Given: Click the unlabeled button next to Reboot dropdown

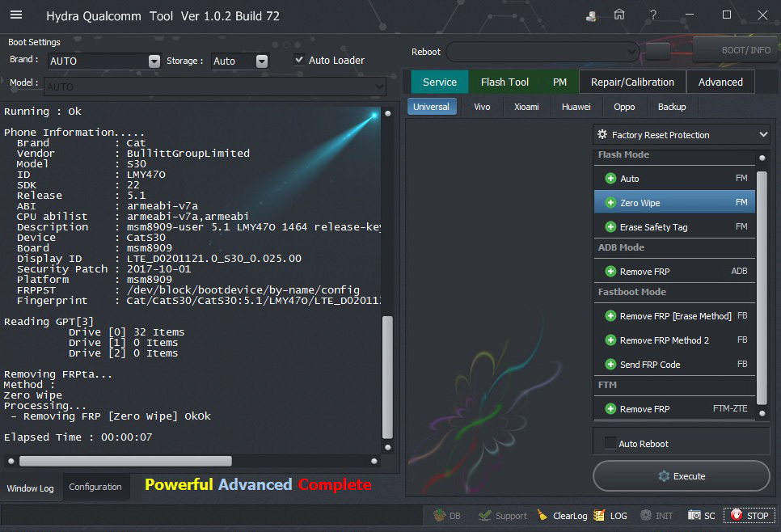Looking at the screenshot, I should pos(658,51).
